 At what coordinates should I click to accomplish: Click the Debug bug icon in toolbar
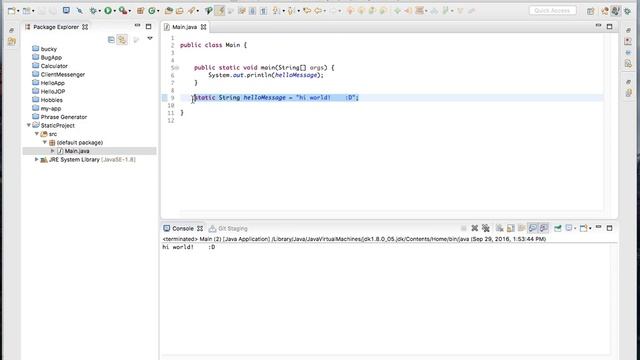click(93, 11)
